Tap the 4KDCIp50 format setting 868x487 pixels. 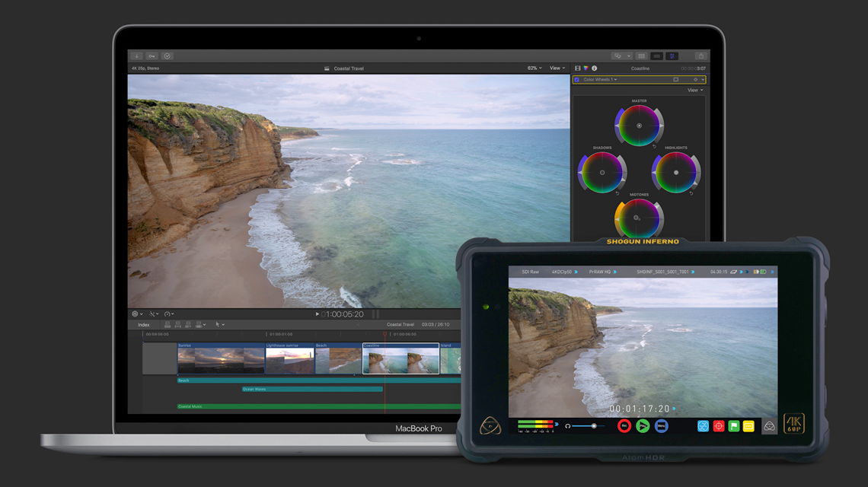coord(562,272)
